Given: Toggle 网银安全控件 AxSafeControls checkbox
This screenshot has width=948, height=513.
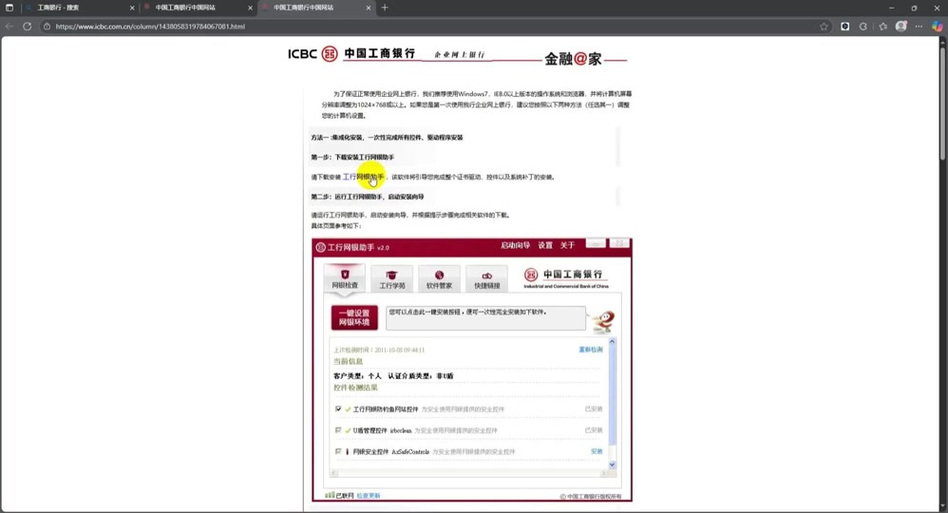Looking at the screenshot, I should (x=338, y=451).
